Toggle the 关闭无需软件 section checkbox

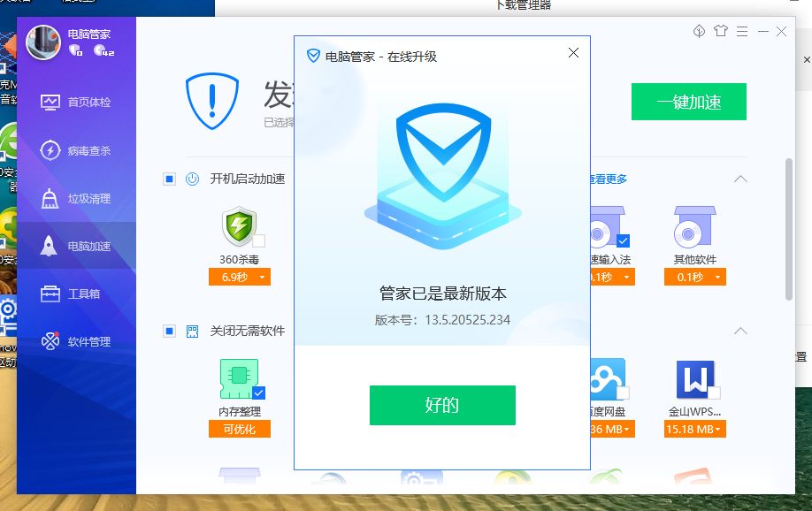(169, 331)
